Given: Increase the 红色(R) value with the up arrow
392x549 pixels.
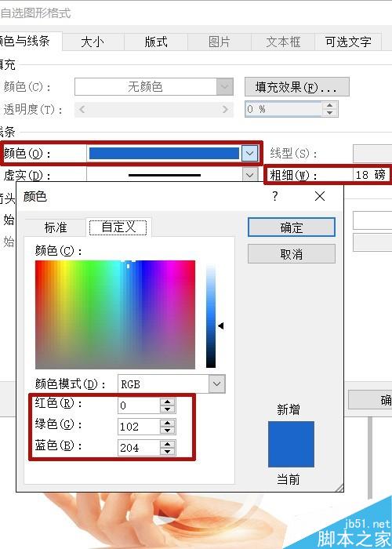Looking at the screenshot, I should point(168,402).
